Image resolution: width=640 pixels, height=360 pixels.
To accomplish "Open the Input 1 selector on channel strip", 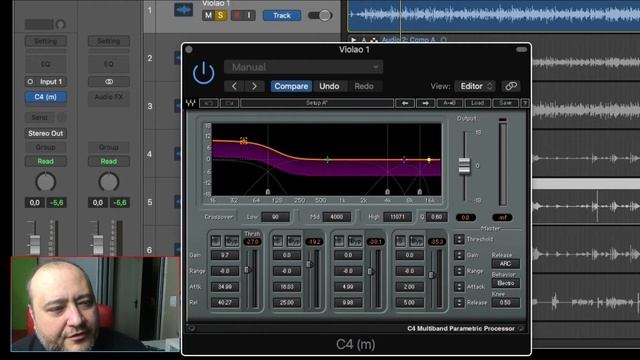I will pyautogui.click(x=46, y=82).
